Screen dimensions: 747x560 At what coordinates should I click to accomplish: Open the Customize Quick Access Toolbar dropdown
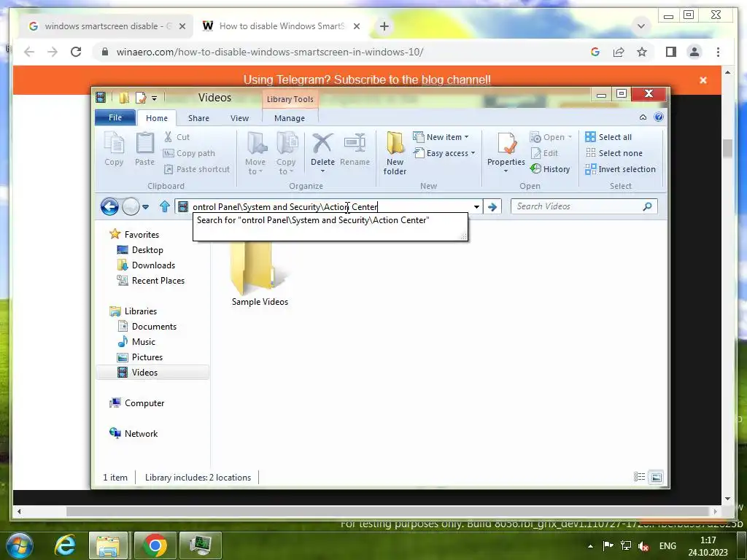pyautogui.click(x=155, y=98)
